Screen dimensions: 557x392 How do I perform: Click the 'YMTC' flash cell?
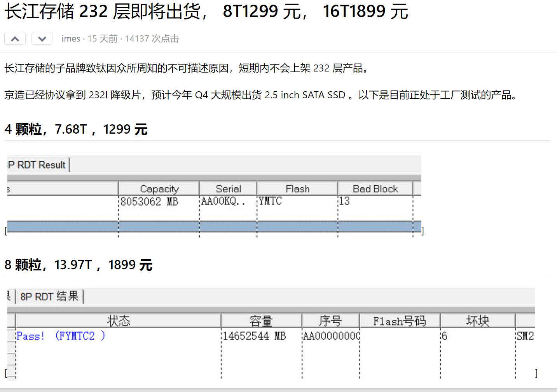[x=271, y=201]
